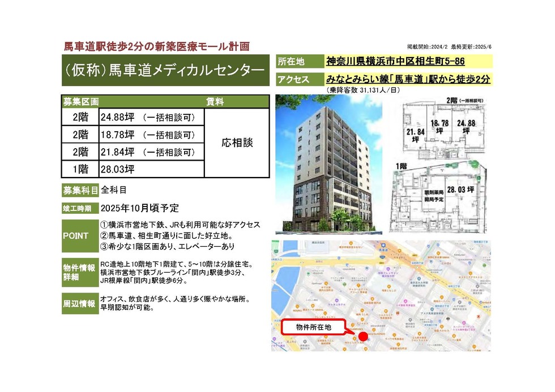Open the address link 神奈川県横浜市中区相生町5-86

tap(395, 61)
